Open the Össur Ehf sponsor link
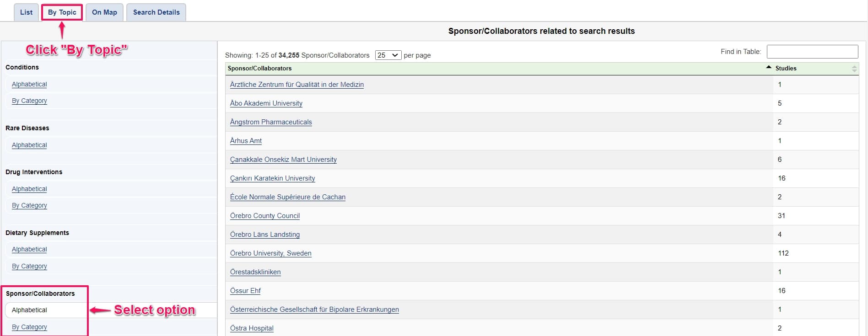Image resolution: width=868 pixels, height=336 pixels. click(x=245, y=291)
